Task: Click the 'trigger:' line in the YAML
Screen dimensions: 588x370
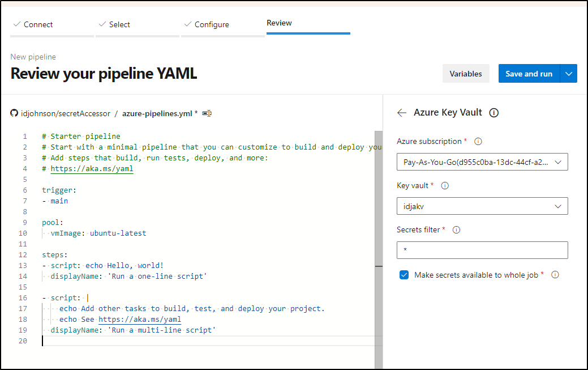Action: pos(59,190)
